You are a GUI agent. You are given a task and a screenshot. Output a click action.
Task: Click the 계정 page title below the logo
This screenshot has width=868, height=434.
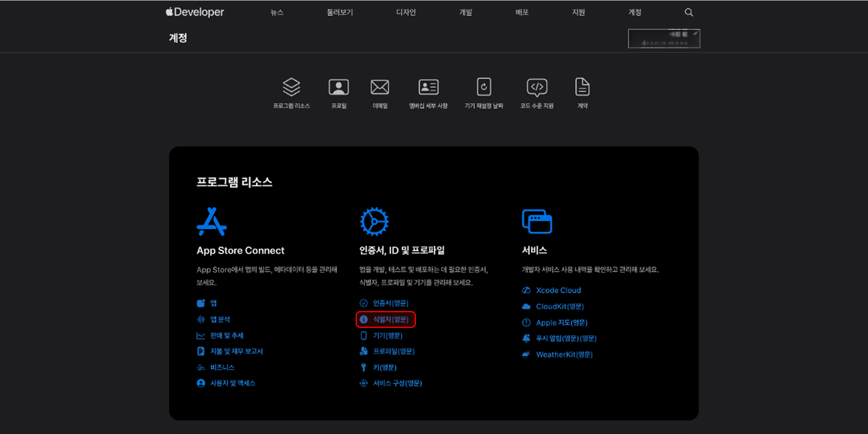pyautogui.click(x=178, y=38)
